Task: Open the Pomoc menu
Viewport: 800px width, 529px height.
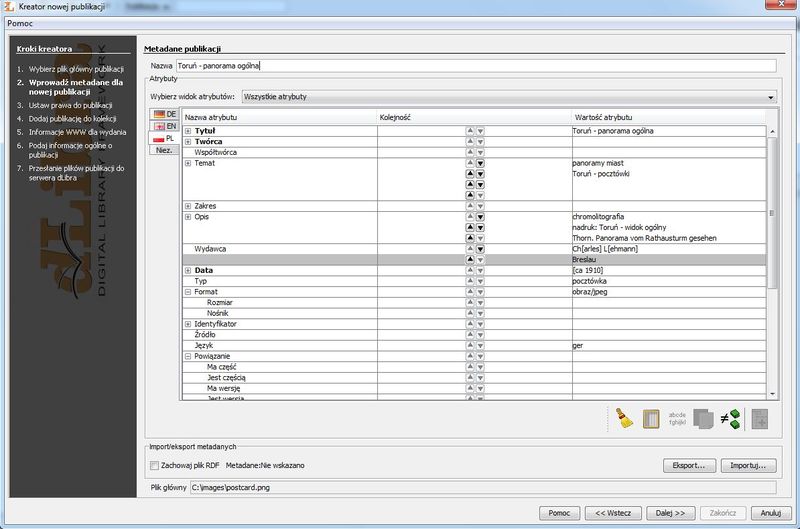Action: pos(20,23)
